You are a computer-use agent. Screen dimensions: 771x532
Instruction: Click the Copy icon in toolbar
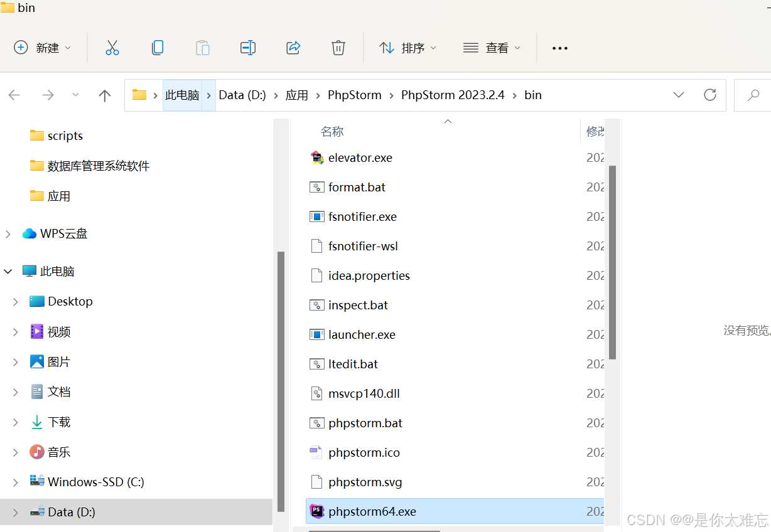click(x=158, y=48)
